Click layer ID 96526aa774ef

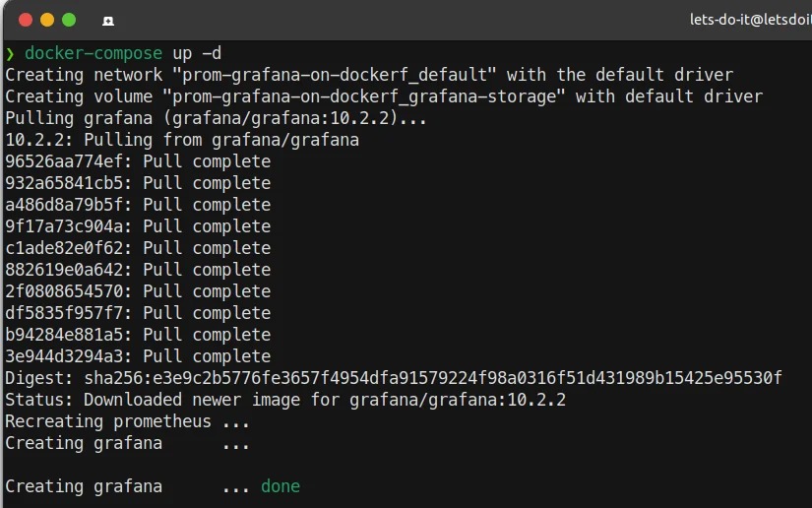point(69,161)
